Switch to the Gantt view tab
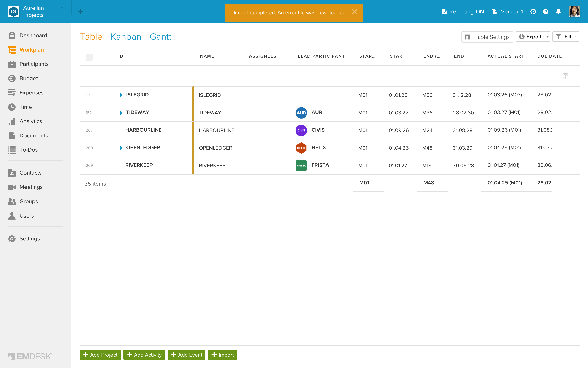This screenshot has height=368, width=588. [x=160, y=37]
